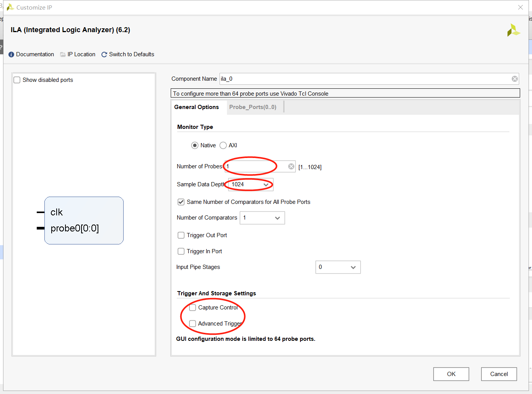Enable the Advanced Trigger checkbox
Screen dimensions: 532x394
[x=193, y=324]
